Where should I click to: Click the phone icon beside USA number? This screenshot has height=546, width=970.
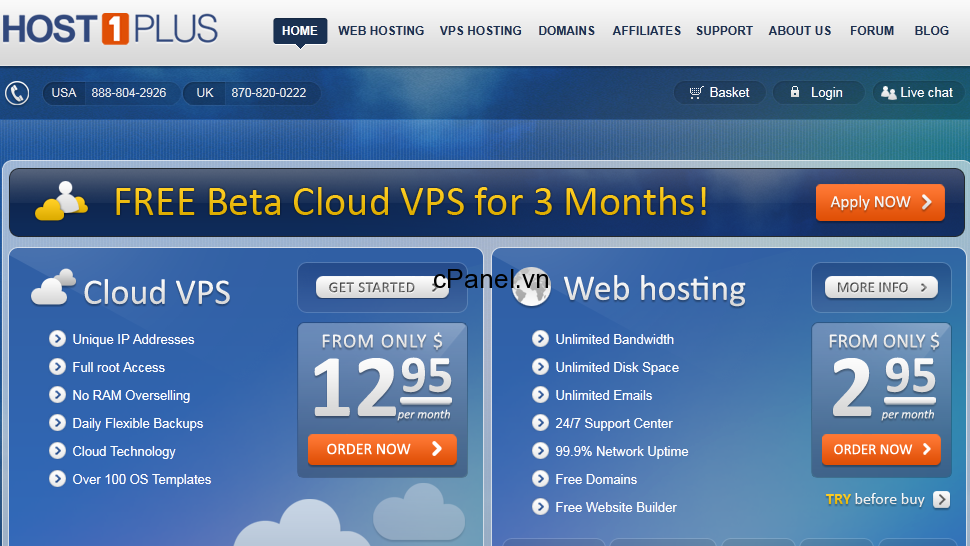click(17, 93)
